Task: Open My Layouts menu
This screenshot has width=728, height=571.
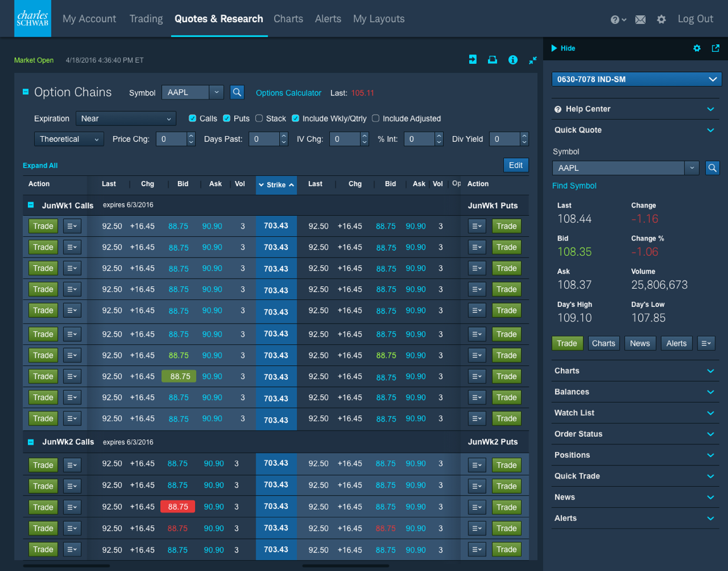Action: 379,19
